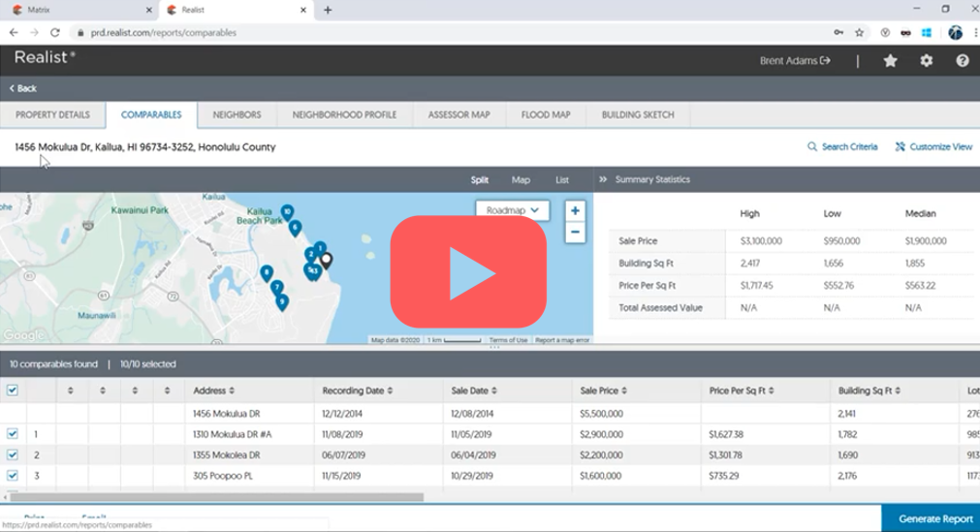Viewport: 980px width, 532px height.
Task: Open Customize View option
Action: 933,147
